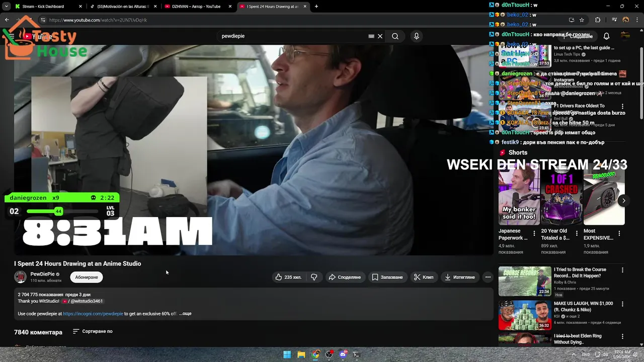Open the media control icon in browser toolbar

point(615,20)
